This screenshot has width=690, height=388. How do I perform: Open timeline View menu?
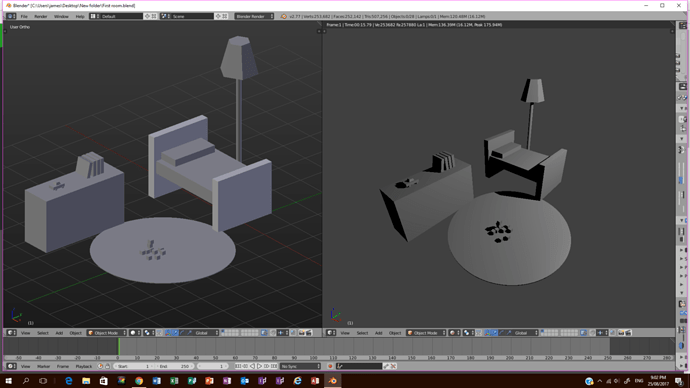click(x=26, y=366)
